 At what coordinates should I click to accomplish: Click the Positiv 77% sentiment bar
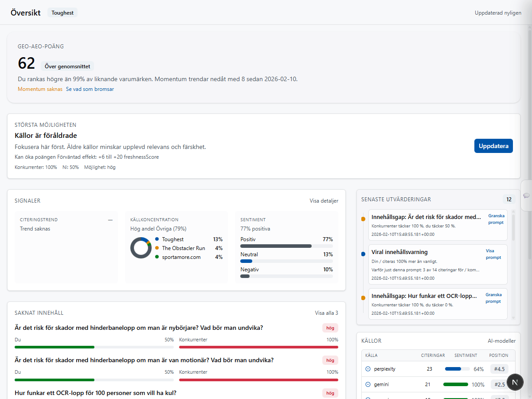click(x=275, y=246)
